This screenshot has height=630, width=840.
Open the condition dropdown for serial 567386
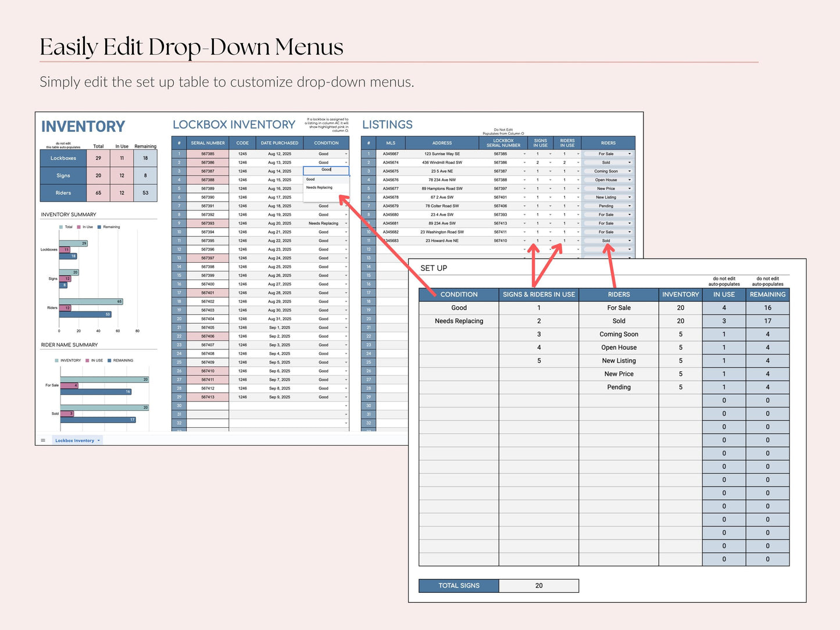coord(346,163)
